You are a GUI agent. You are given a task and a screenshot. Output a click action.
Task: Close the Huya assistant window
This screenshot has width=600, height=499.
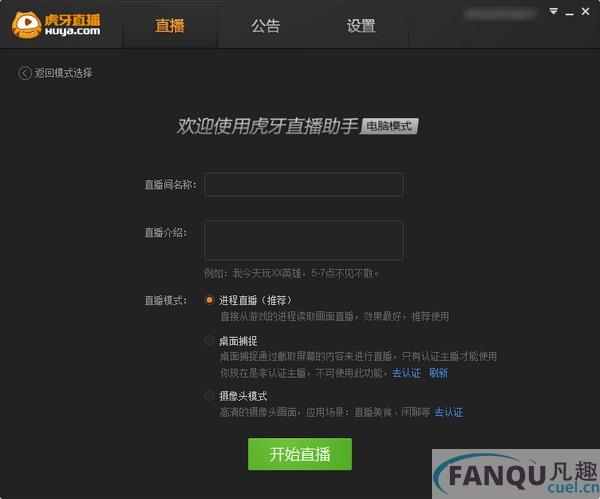(585, 11)
